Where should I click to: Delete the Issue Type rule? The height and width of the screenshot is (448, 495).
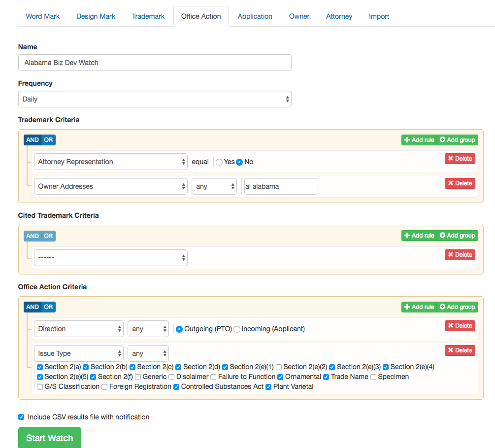click(x=460, y=350)
